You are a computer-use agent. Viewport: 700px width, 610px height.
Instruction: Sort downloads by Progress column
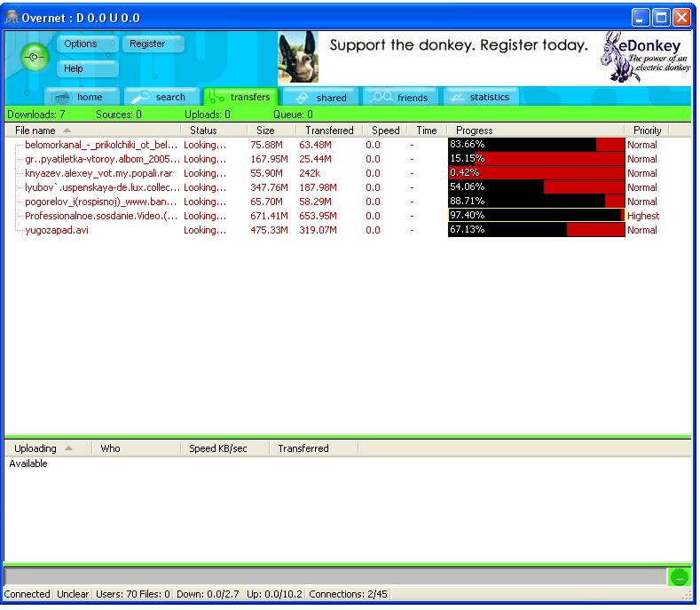[x=536, y=131]
